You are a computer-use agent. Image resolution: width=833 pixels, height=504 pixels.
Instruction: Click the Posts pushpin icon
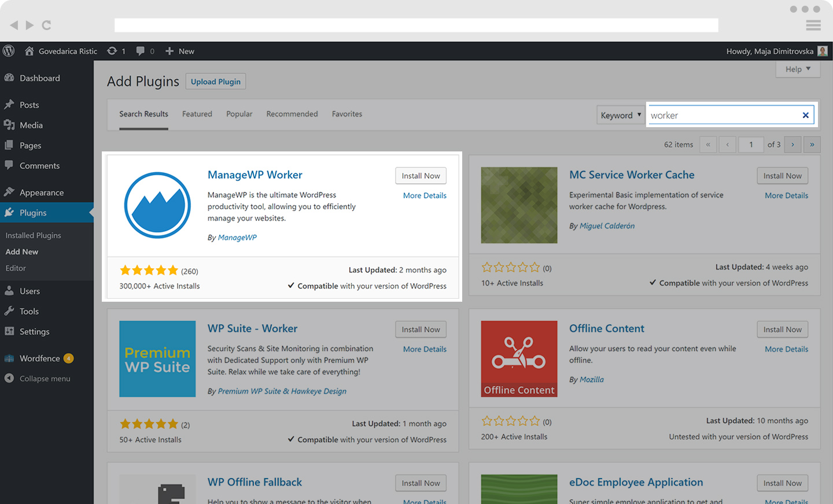(x=9, y=105)
